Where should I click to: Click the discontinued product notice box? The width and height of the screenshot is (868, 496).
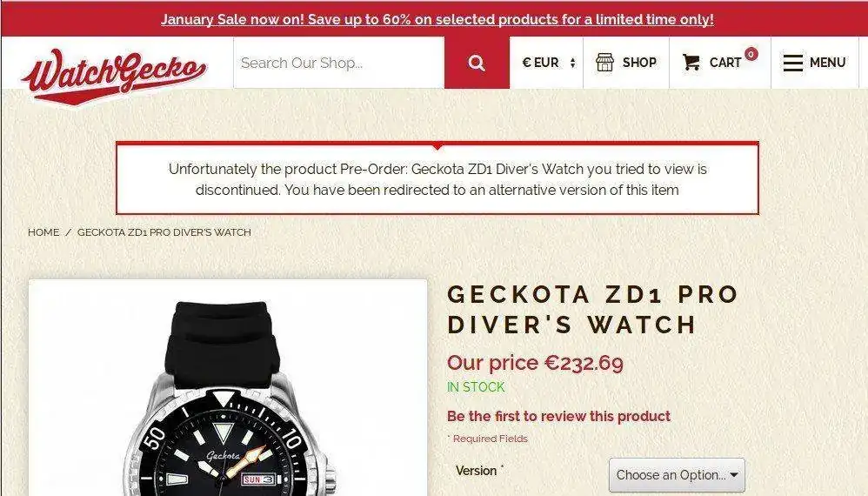[x=437, y=178]
